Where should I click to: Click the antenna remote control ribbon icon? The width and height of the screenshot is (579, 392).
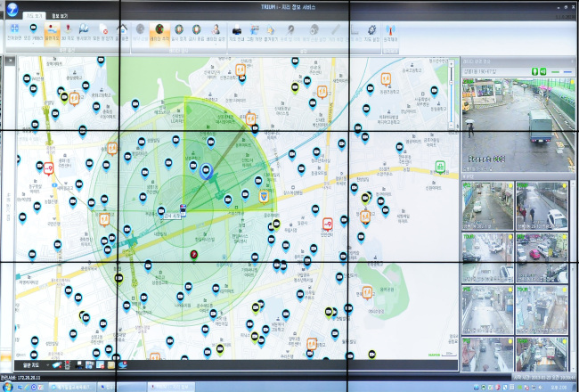tap(390, 31)
